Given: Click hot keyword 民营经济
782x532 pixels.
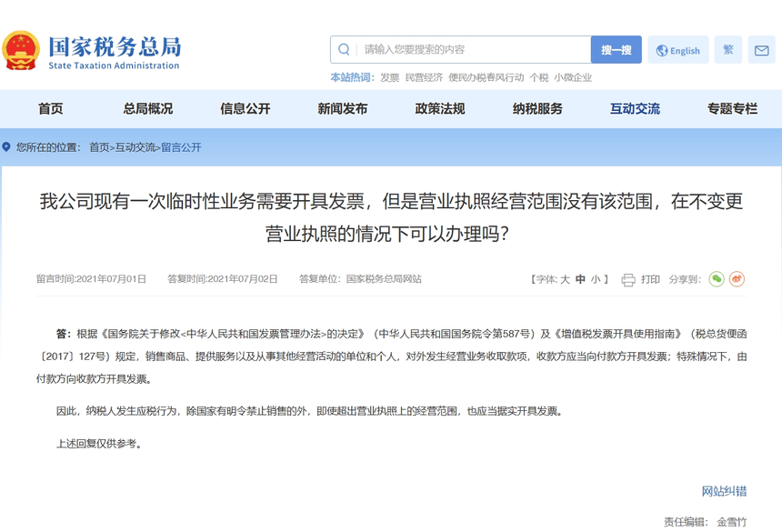Looking at the screenshot, I should pos(424,77).
